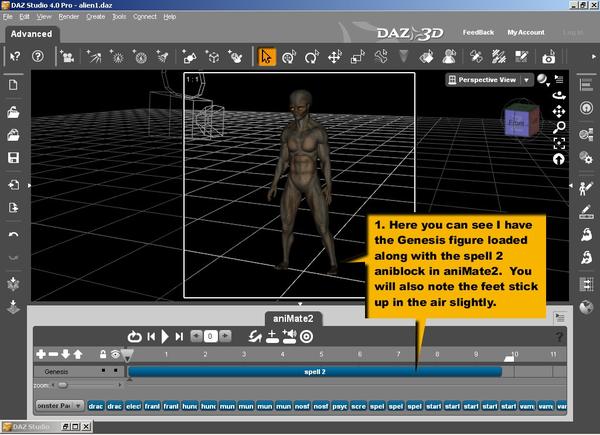Click the magnifier zoom view control
Screen dimensions: 600x435
pos(559,127)
